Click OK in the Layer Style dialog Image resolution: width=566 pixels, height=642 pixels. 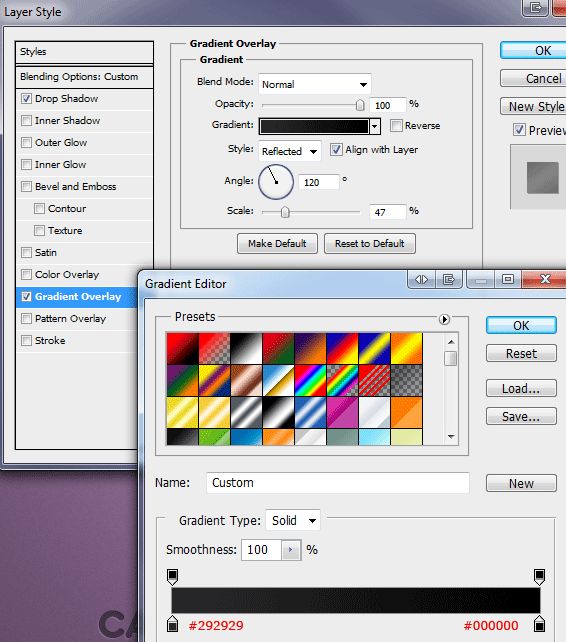[533, 50]
